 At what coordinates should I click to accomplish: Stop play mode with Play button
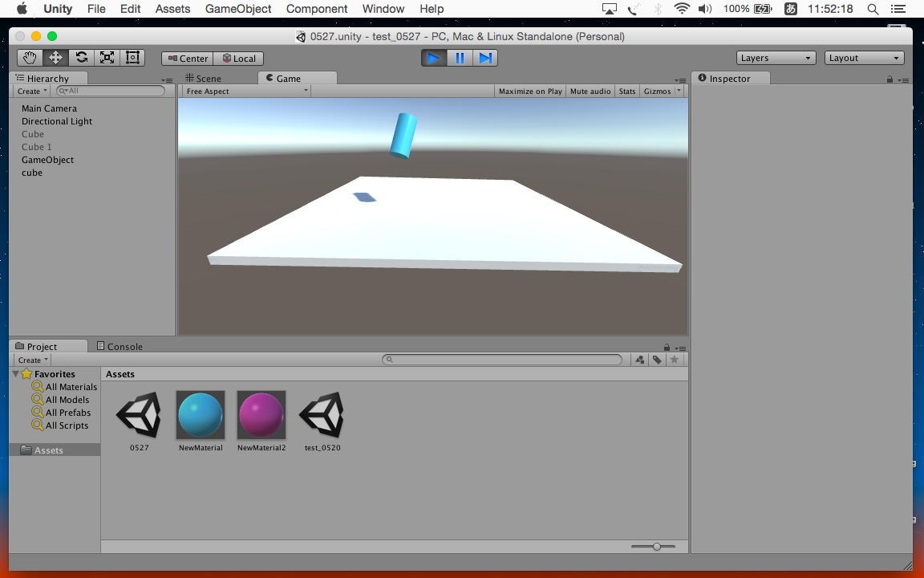point(434,58)
